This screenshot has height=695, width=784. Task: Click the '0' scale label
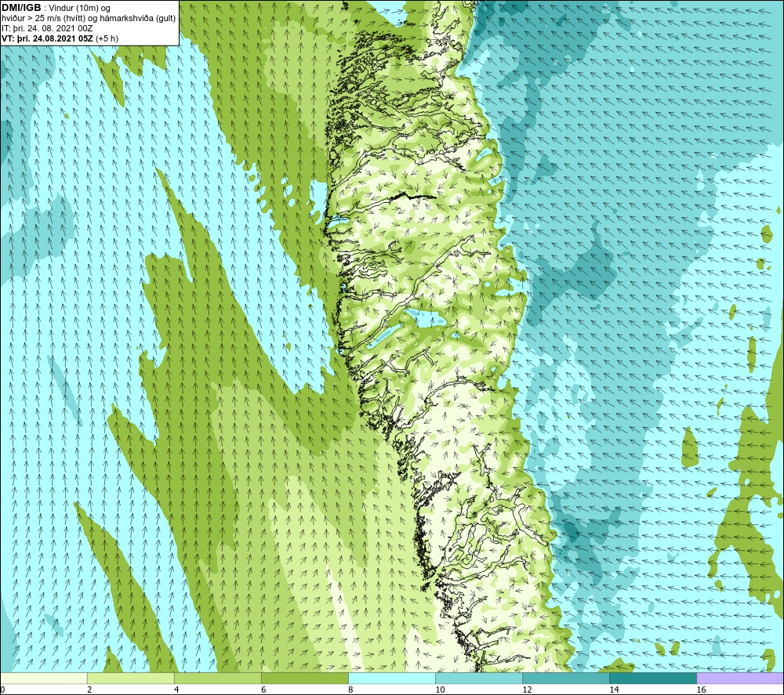pos(2,690)
